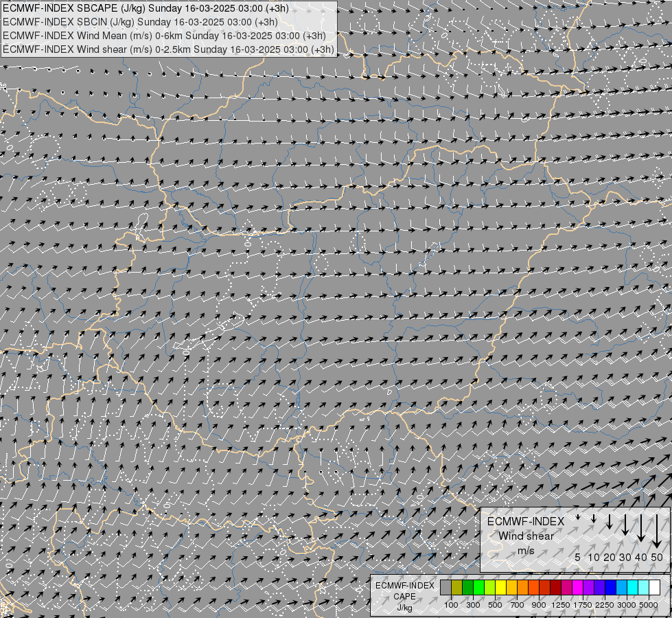
Task: Click the '10' wind shear scale label
Action: [594, 557]
